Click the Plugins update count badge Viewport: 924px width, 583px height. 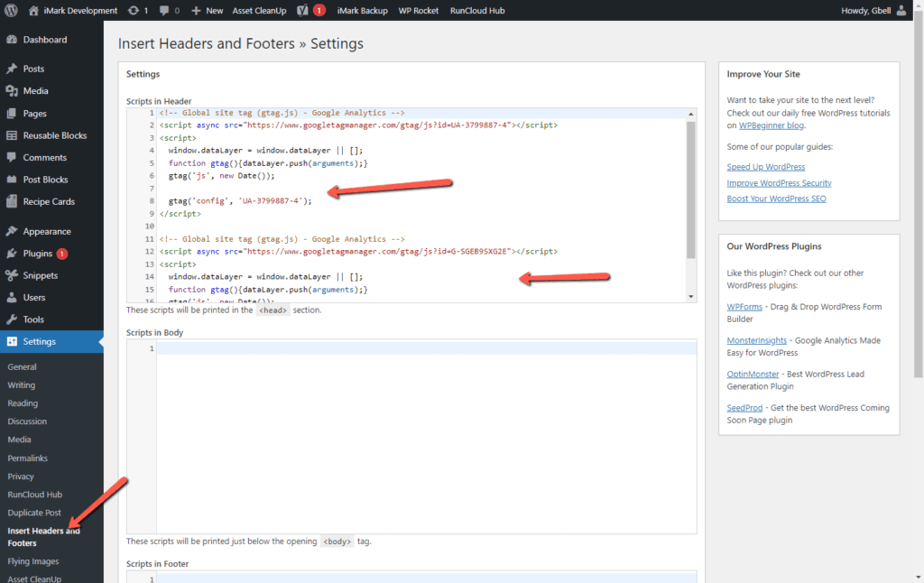point(62,254)
